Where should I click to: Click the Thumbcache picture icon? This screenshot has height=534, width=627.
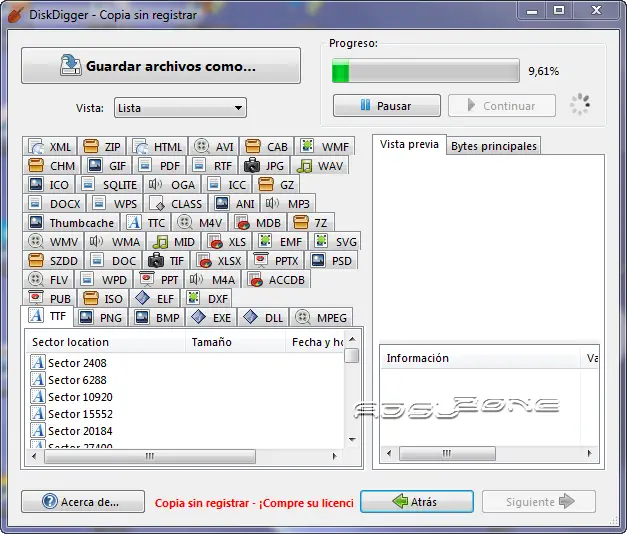(36, 222)
